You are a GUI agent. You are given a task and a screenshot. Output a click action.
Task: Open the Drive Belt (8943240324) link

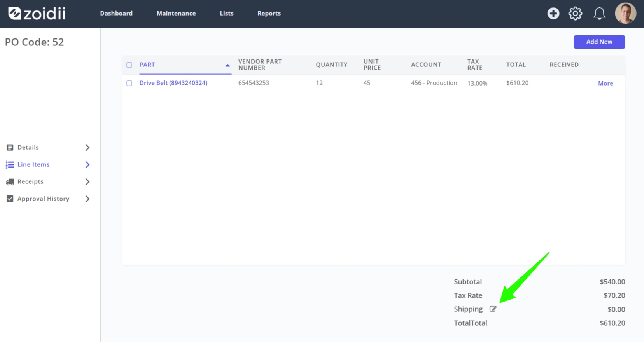point(173,83)
